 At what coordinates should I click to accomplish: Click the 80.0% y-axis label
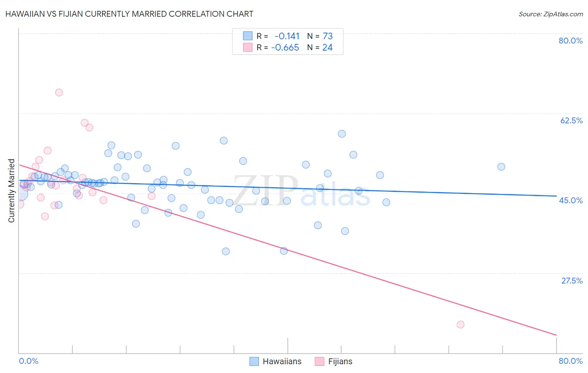(x=570, y=41)
